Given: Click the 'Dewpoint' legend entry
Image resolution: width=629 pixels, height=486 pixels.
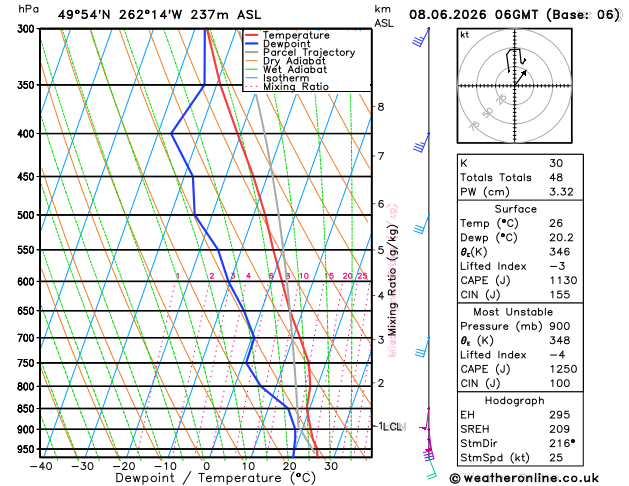Looking at the screenshot, I should click(286, 44).
